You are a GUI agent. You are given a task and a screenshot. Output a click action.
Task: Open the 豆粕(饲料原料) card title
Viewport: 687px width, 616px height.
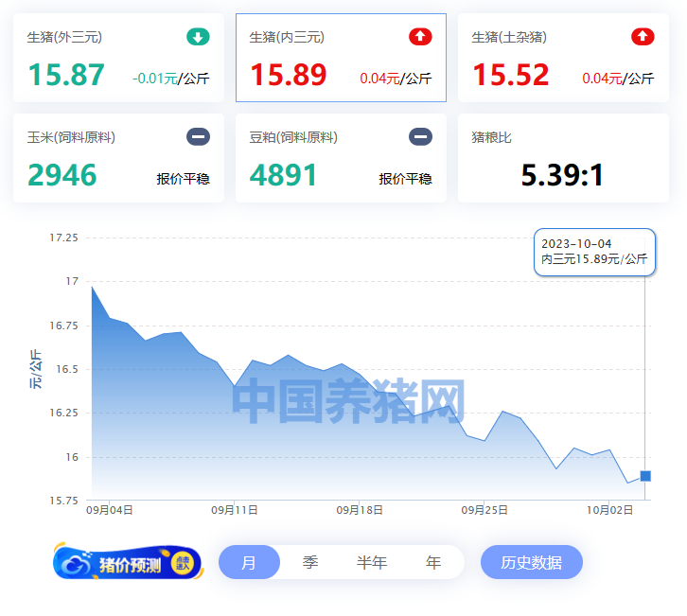pyautogui.click(x=293, y=137)
